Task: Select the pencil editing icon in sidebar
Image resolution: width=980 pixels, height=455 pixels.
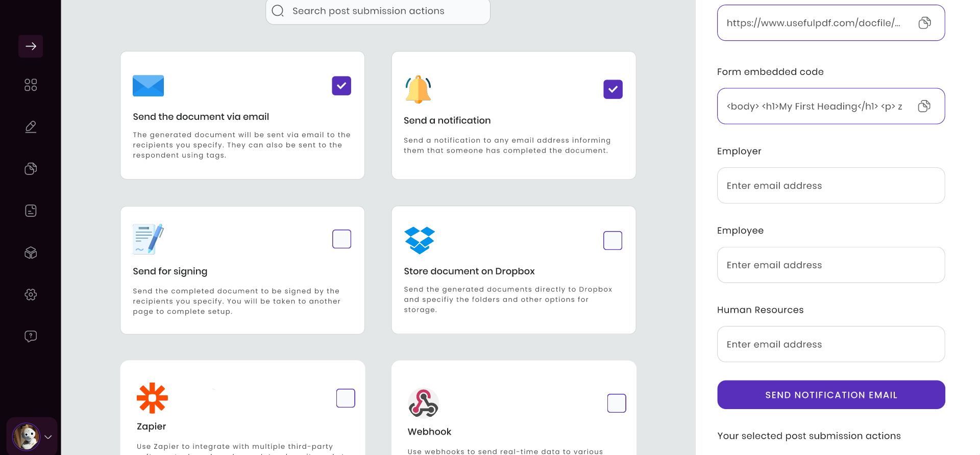Action: pos(30,127)
